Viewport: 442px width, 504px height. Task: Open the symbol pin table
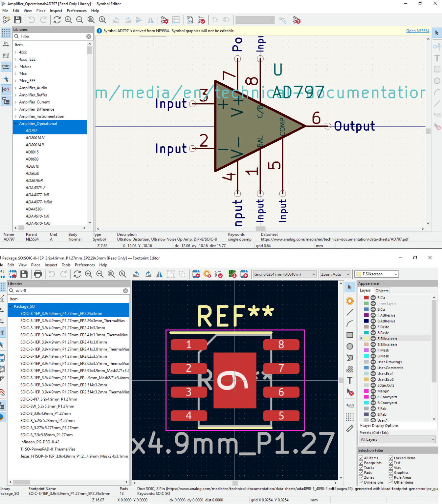tap(176, 20)
